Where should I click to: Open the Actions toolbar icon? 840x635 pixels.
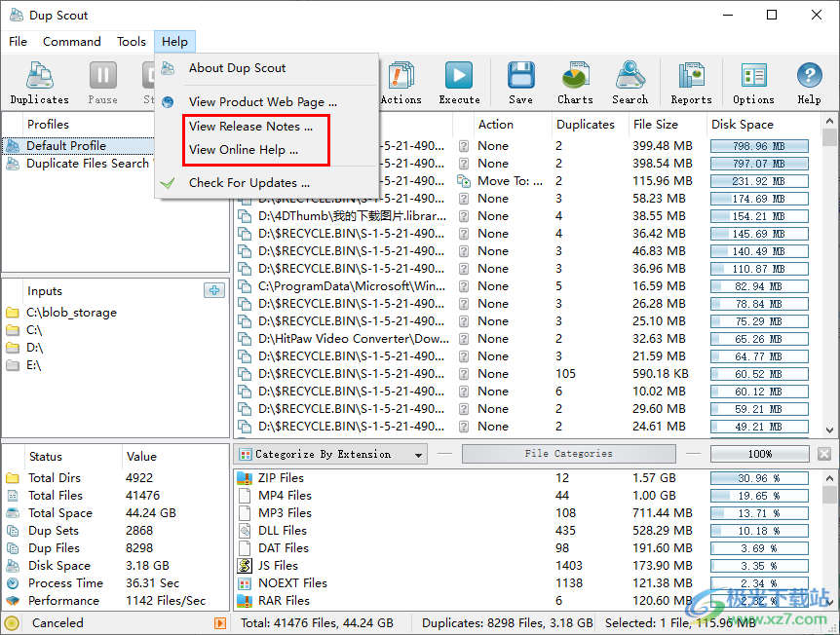click(x=401, y=83)
